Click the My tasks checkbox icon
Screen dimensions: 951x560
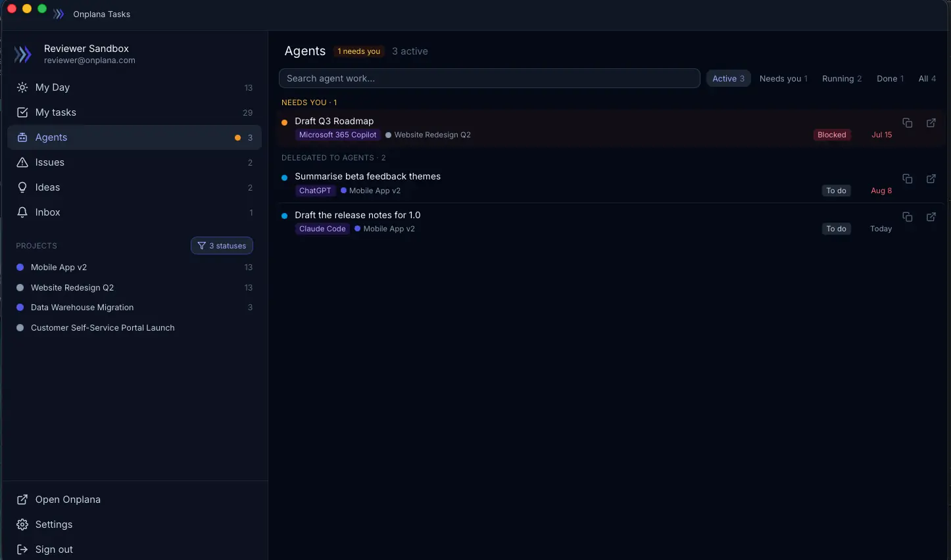pos(22,112)
